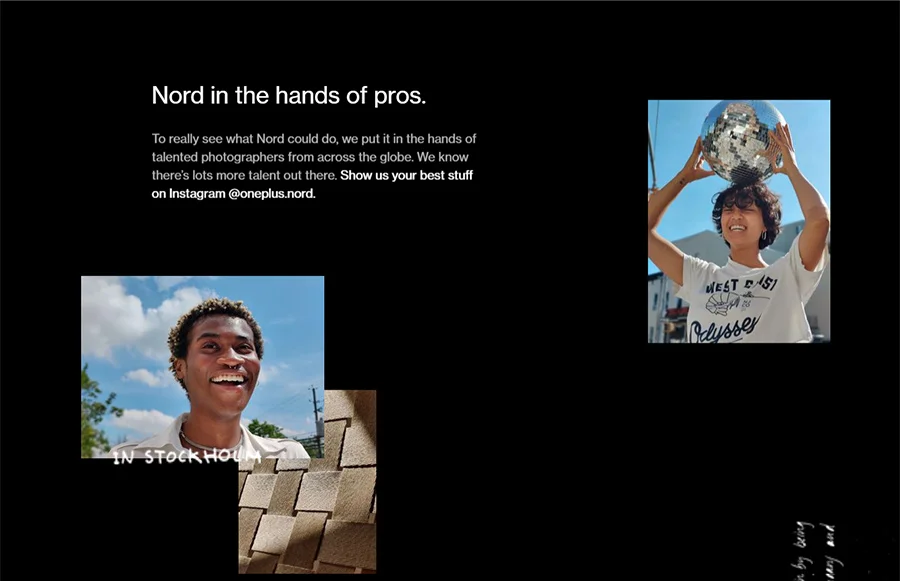Click the "Odyssey" lettering on the white t-shirt

pos(723,329)
